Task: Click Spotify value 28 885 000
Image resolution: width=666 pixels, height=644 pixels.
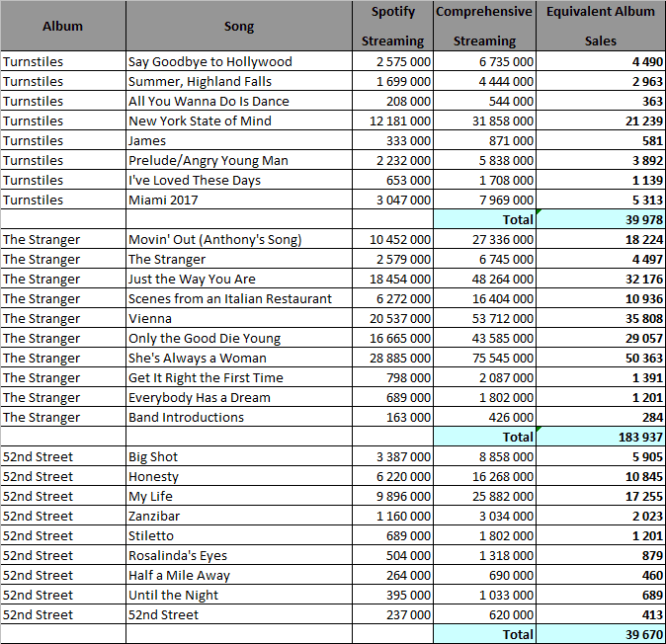Action: click(x=392, y=358)
